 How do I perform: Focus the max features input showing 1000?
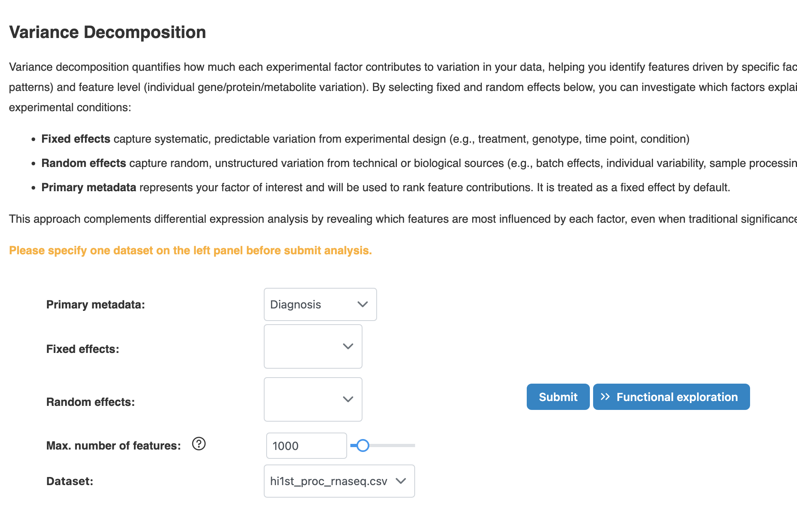[x=306, y=446]
